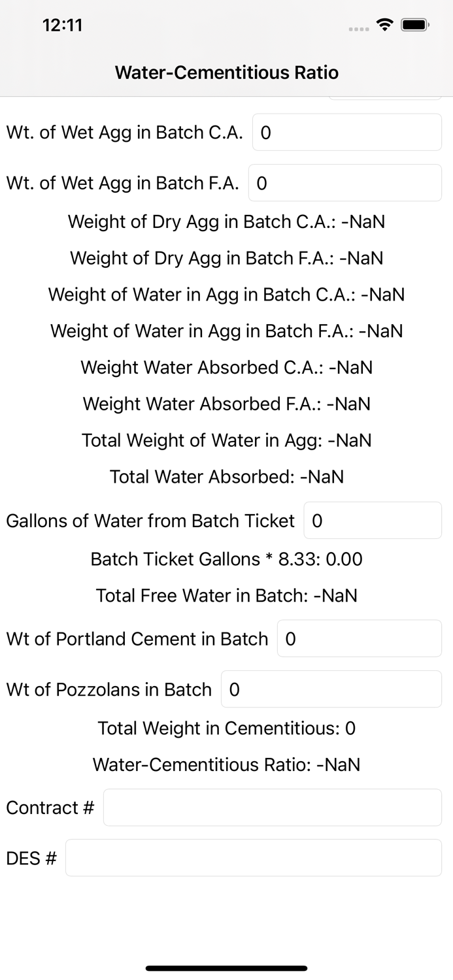
Task: Tap the Total Water Absorbed result label
Action: click(x=226, y=477)
